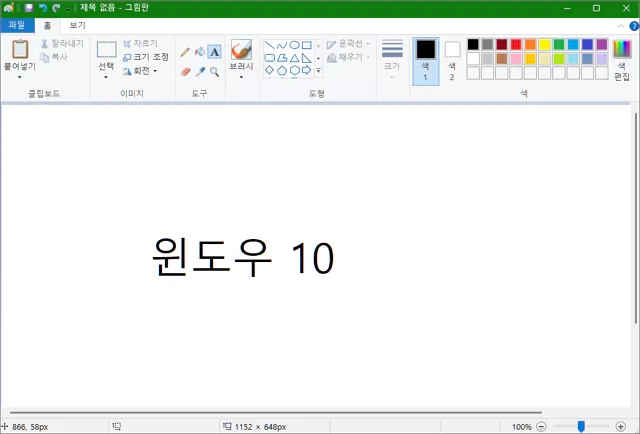
Task: Switch to the Home (홈) tab
Action: 47,25
